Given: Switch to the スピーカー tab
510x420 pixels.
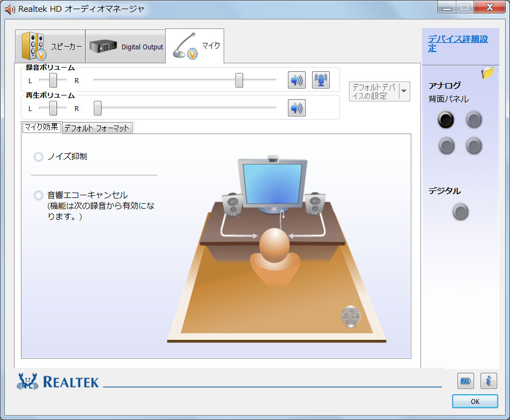Looking at the screenshot, I should click(x=50, y=46).
